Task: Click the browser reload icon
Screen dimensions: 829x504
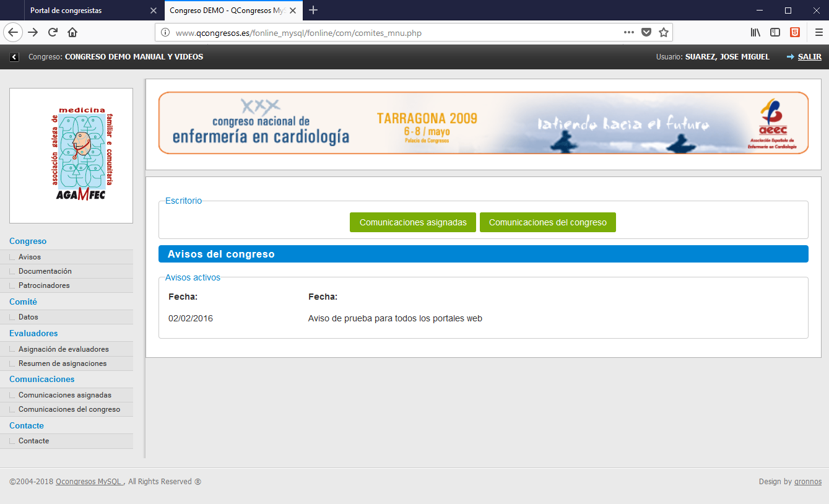Action: pos(53,33)
